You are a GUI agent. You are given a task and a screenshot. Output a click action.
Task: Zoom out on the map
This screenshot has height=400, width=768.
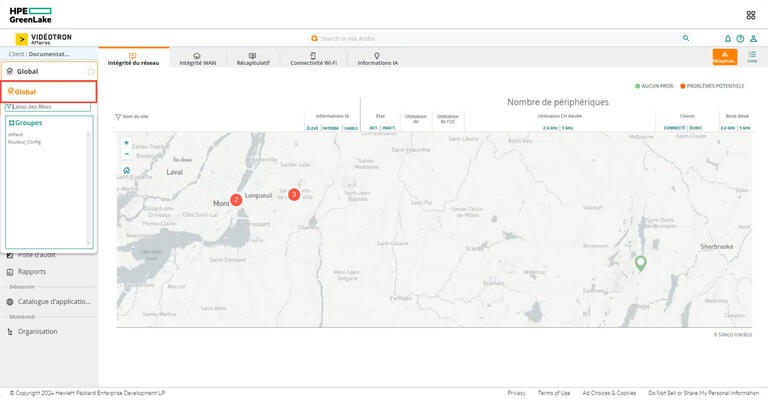coord(126,155)
